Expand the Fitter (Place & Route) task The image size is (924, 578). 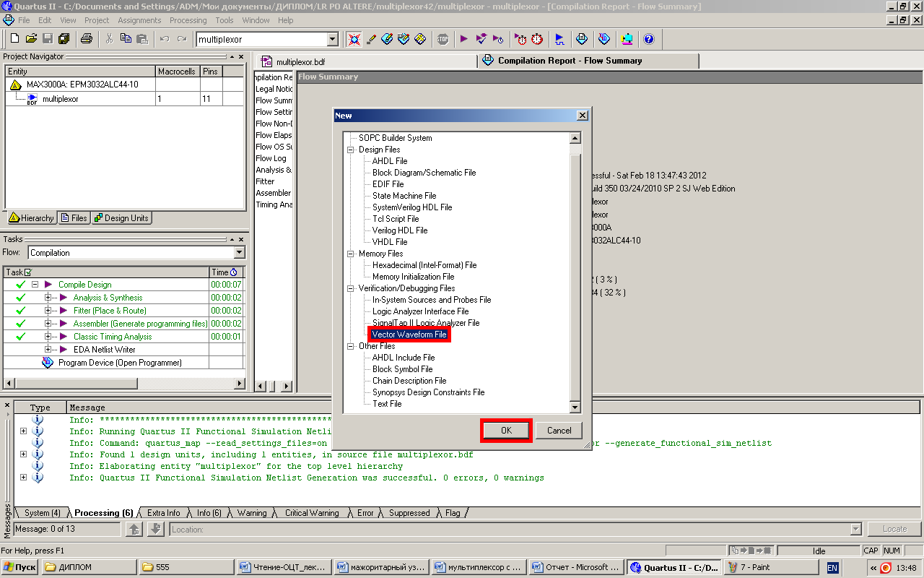click(x=48, y=311)
